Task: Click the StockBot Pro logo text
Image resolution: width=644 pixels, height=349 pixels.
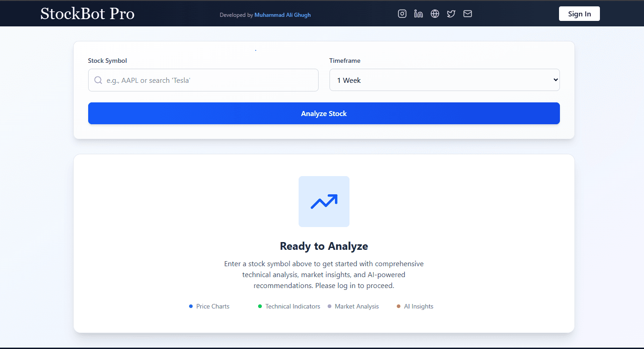Action: (87, 13)
